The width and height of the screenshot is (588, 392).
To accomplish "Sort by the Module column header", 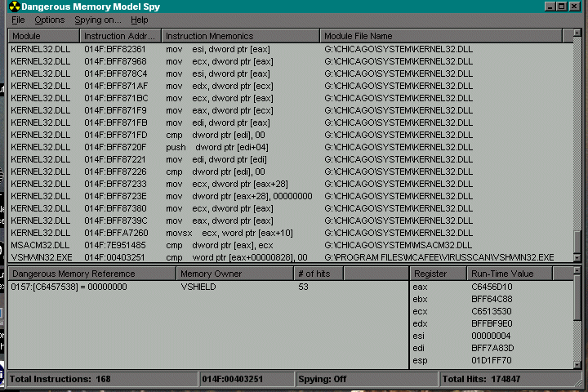I will pos(44,36).
